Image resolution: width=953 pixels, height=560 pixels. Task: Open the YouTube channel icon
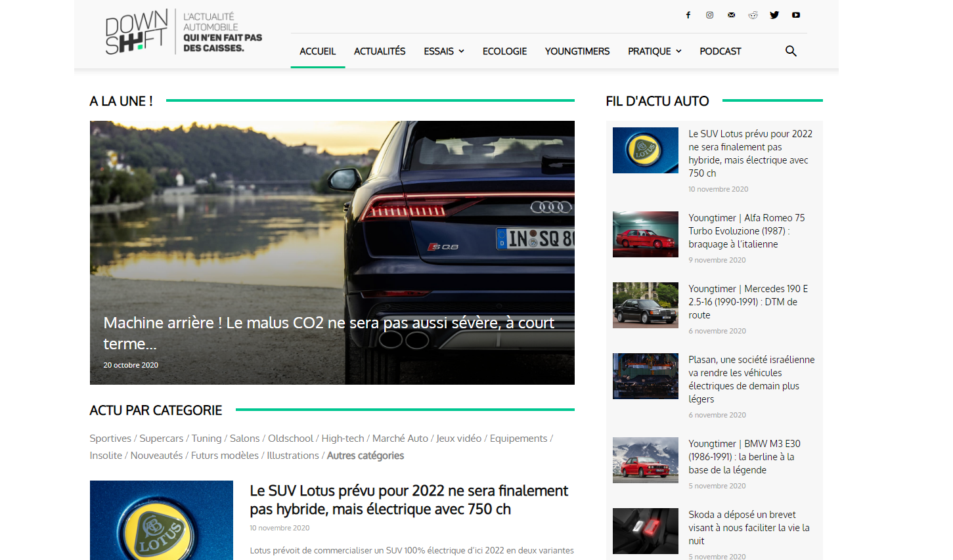[796, 15]
